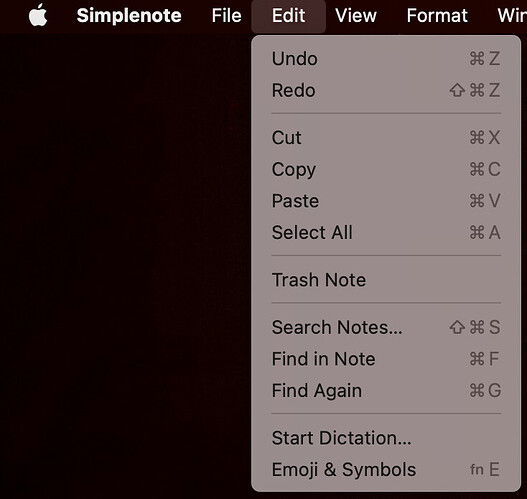The height and width of the screenshot is (499, 527).
Task: Open the Apple menu
Action: pyautogui.click(x=38, y=15)
